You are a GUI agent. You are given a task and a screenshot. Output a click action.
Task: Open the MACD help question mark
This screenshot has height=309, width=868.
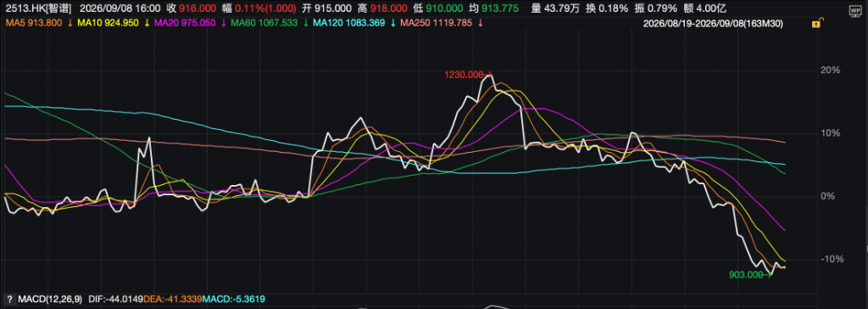[x=8, y=300]
